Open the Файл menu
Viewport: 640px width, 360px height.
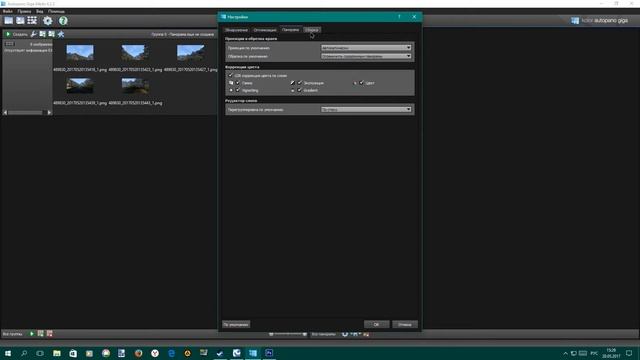[7, 11]
